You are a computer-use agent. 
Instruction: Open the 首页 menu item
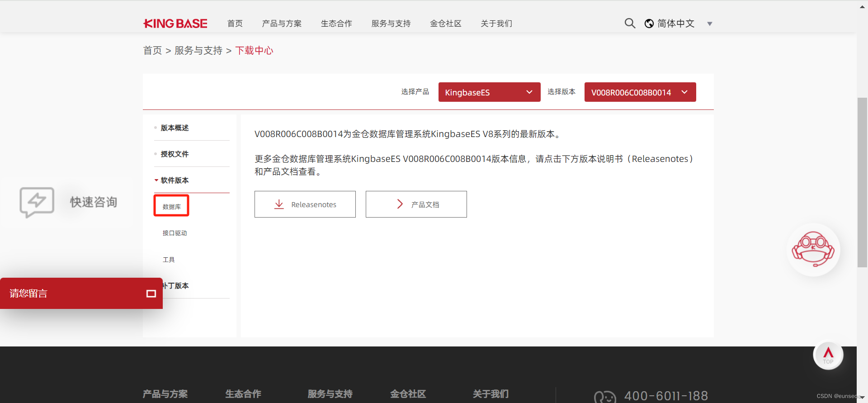[x=235, y=24]
